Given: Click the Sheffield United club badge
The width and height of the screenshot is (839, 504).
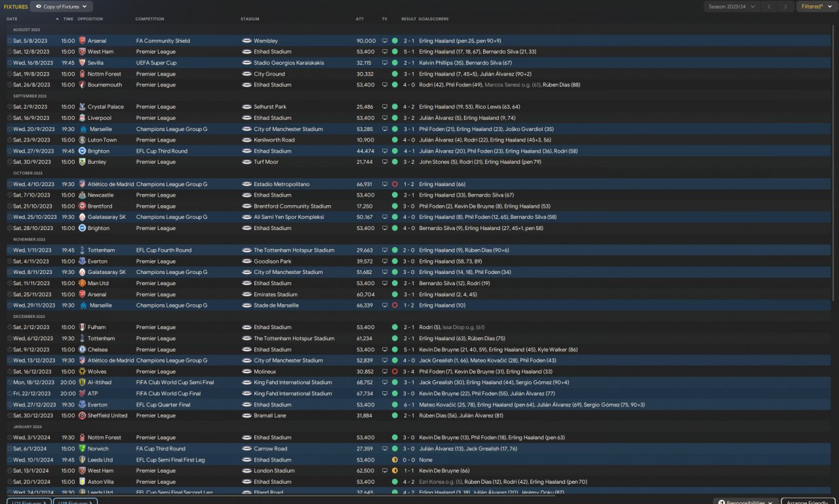Looking at the screenshot, I should tap(82, 416).
